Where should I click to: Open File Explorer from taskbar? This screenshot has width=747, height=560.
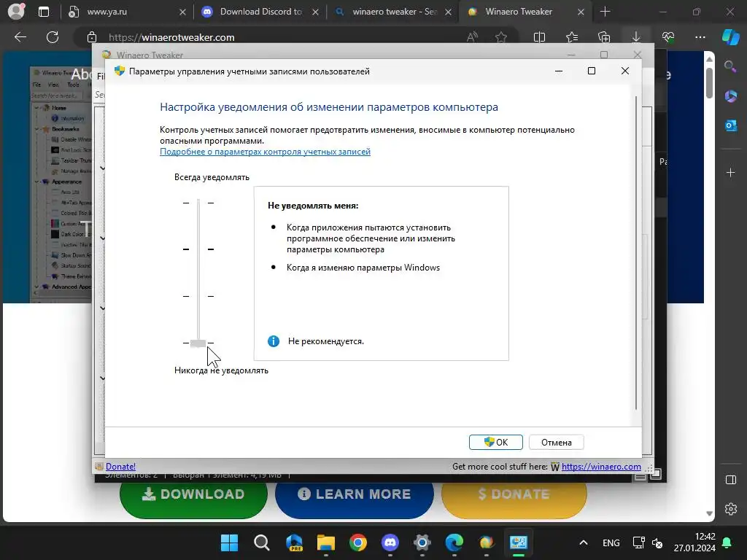(x=326, y=542)
